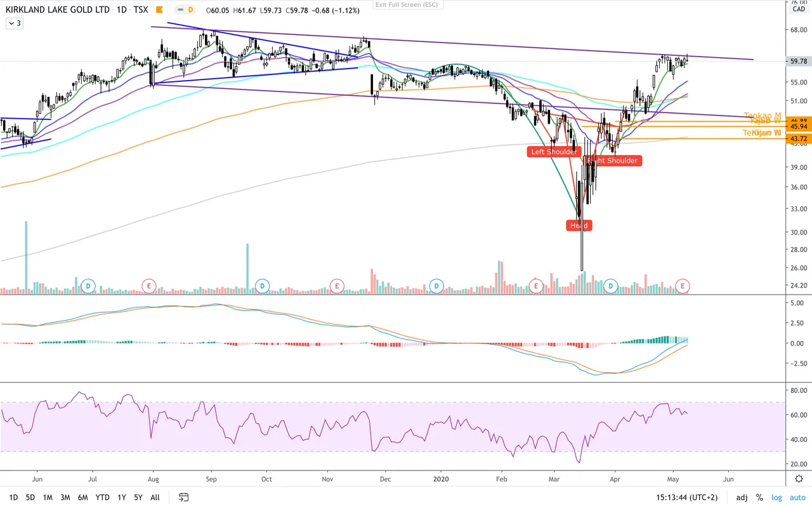This screenshot has height=508, width=812.
Task: Click the dividend 'D' marker near January 2020
Action: click(x=436, y=286)
